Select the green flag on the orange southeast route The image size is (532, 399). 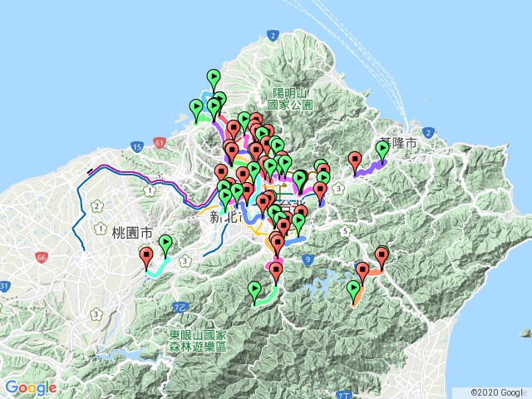click(x=353, y=290)
